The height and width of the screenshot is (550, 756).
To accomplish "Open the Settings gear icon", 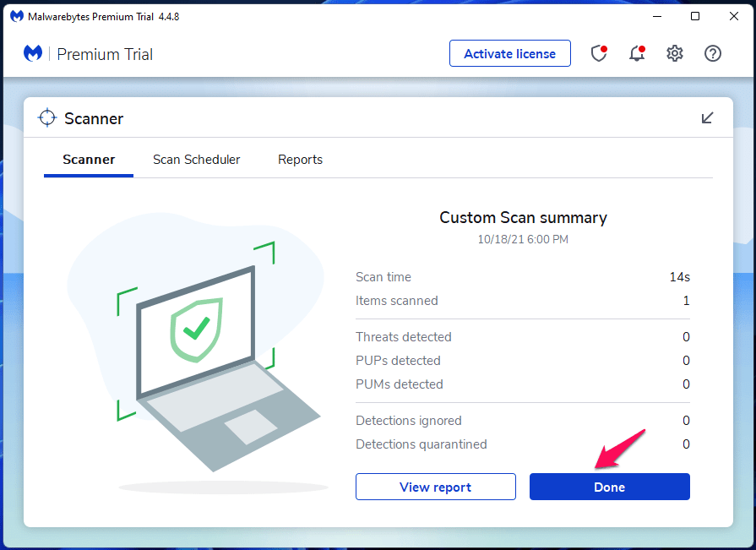I will click(x=675, y=53).
